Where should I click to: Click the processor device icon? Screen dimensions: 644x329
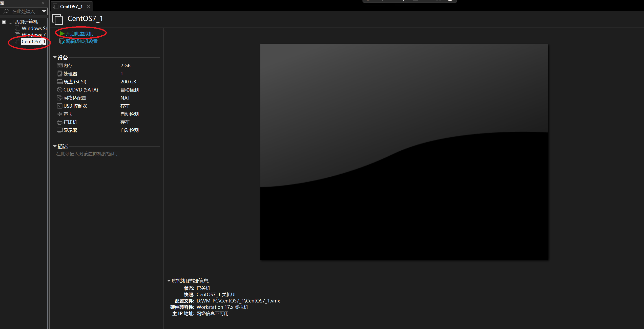pos(59,74)
